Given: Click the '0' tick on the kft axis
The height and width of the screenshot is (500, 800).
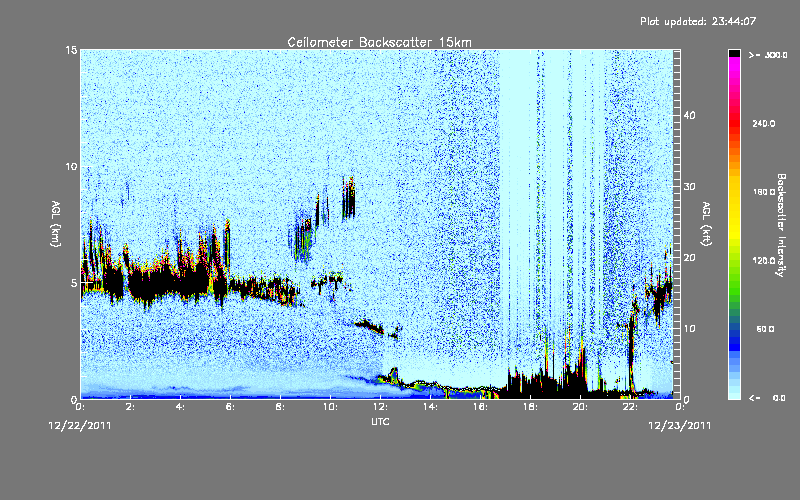Looking at the screenshot, I should click(686, 399).
